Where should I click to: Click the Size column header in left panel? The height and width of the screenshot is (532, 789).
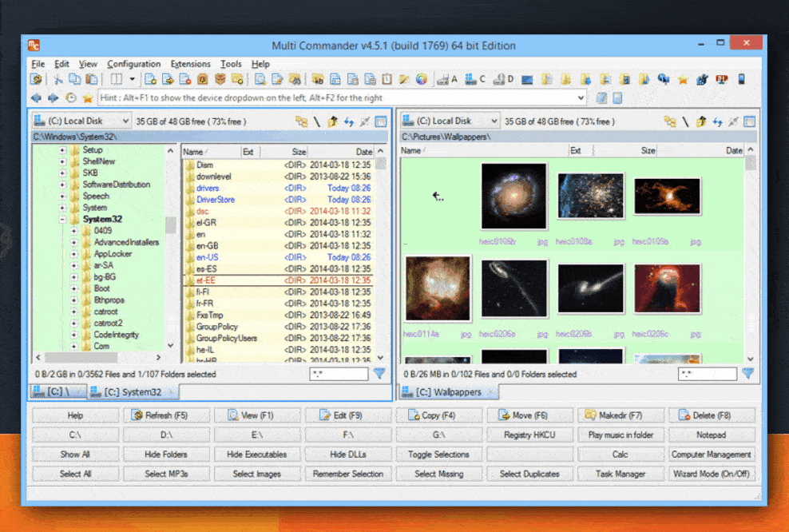(284, 152)
